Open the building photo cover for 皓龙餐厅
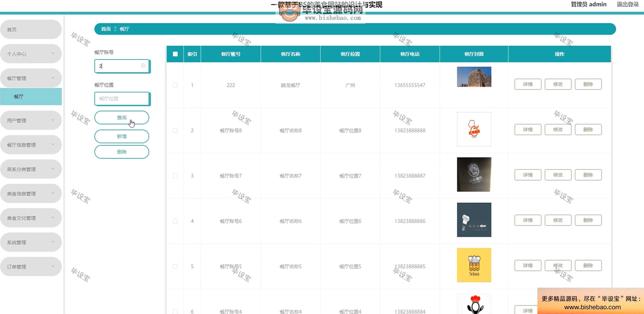This screenshot has width=644, height=314. (x=474, y=77)
